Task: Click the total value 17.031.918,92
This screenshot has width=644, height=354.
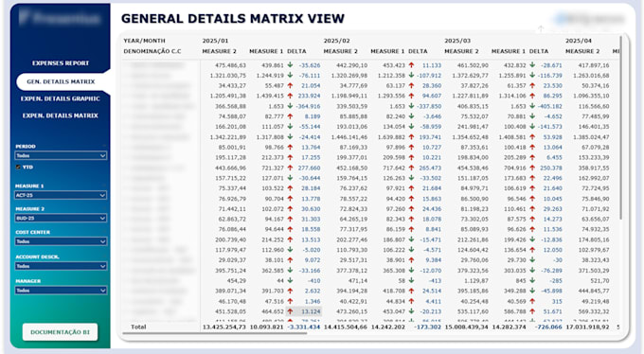Action: coord(587,327)
